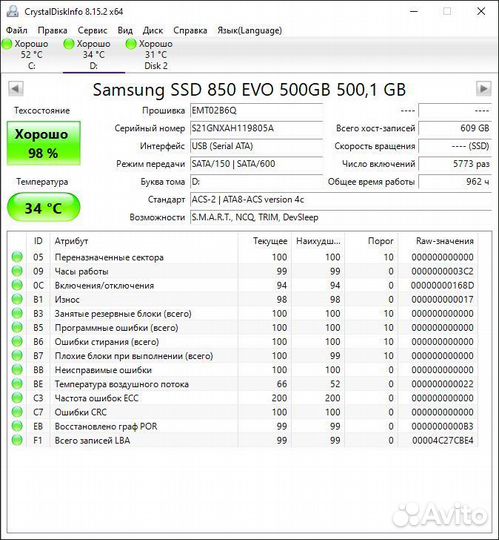Select the Часы работы row
499x540 pixels.
coord(243,271)
